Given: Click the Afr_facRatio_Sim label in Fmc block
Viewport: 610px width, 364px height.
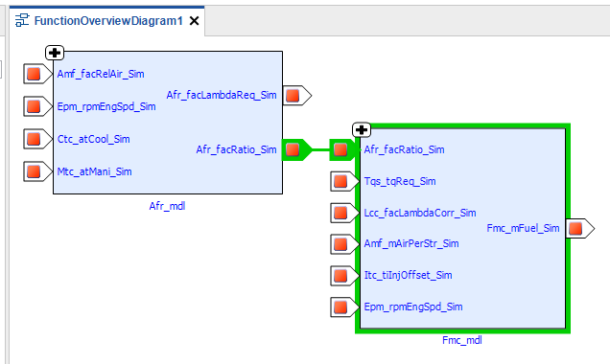Looking at the screenshot, I should 404,149.
